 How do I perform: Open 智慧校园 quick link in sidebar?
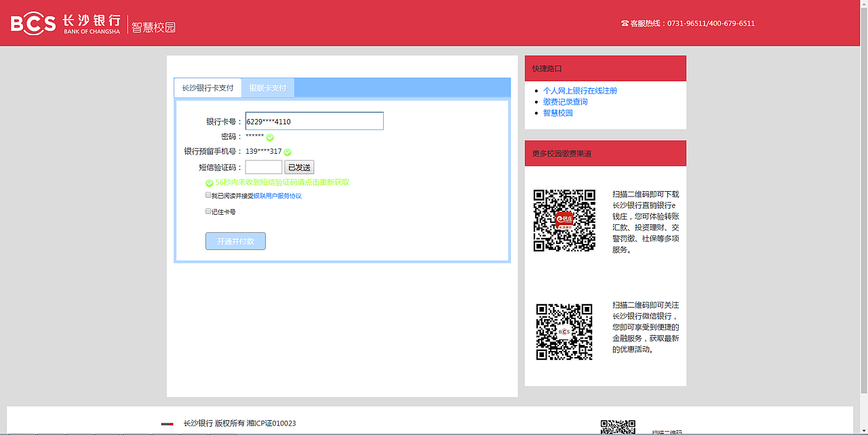click(557, 113)
